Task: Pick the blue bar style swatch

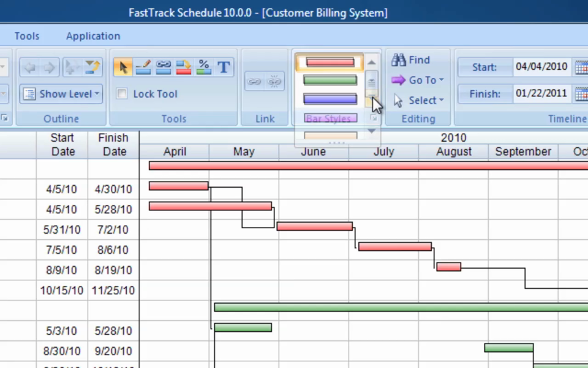Action: coord(330,99)
